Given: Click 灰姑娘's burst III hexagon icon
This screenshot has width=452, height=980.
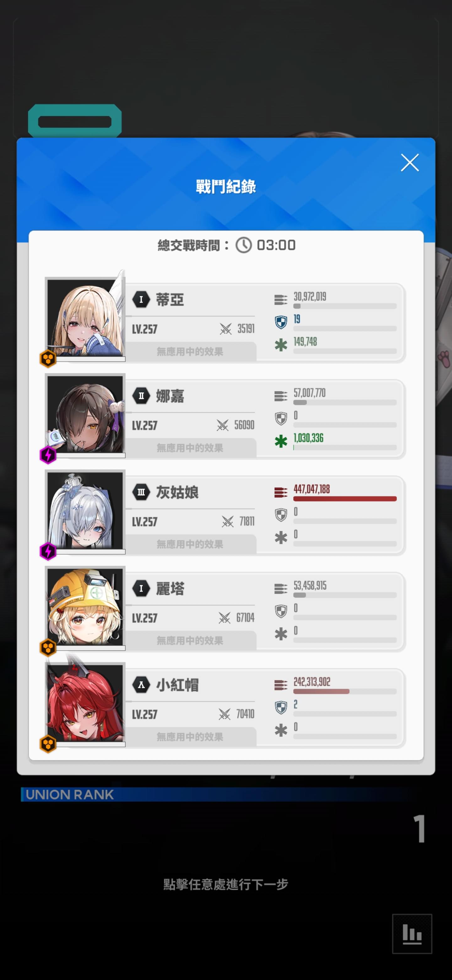Looking at the screenshot, I should pyautogui.click(x=141, y=492).
